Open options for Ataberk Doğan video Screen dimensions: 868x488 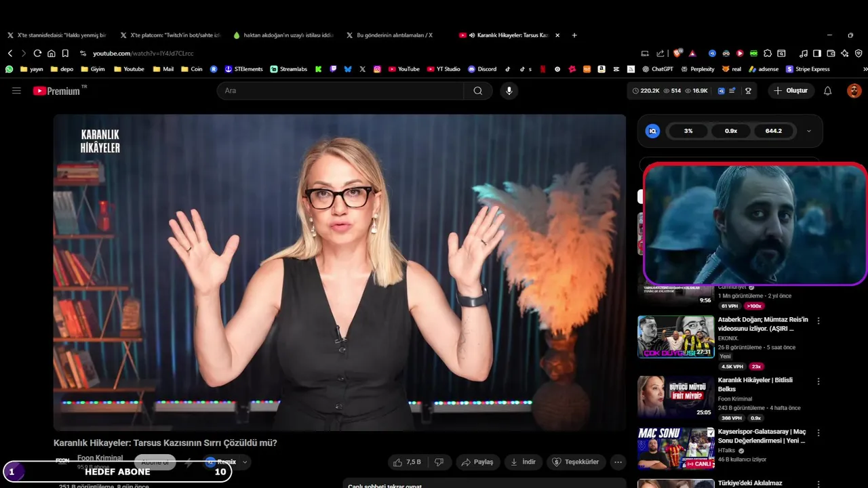tap(818, 321)
